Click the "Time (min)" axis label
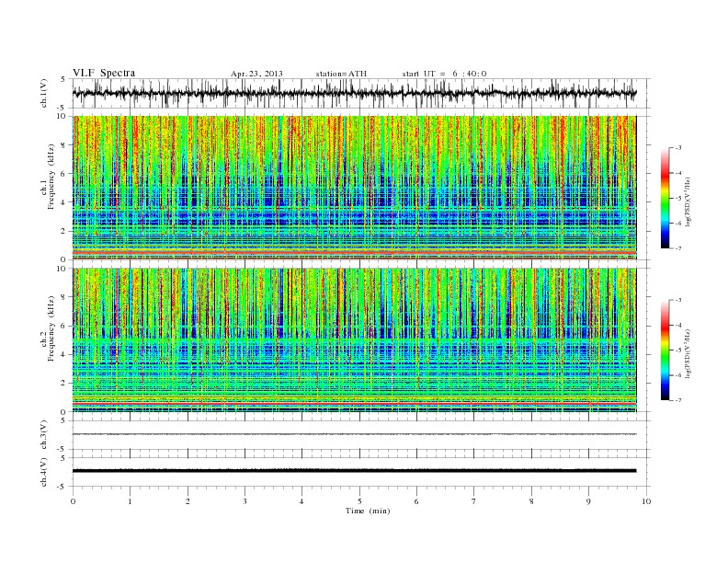The image size is (728, 563). (368, 511)
